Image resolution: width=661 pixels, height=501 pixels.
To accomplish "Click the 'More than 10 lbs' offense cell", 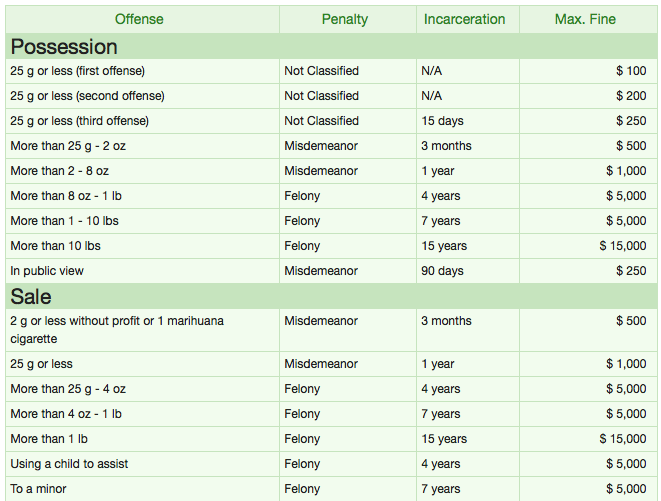I will click(x=55, y=246).
